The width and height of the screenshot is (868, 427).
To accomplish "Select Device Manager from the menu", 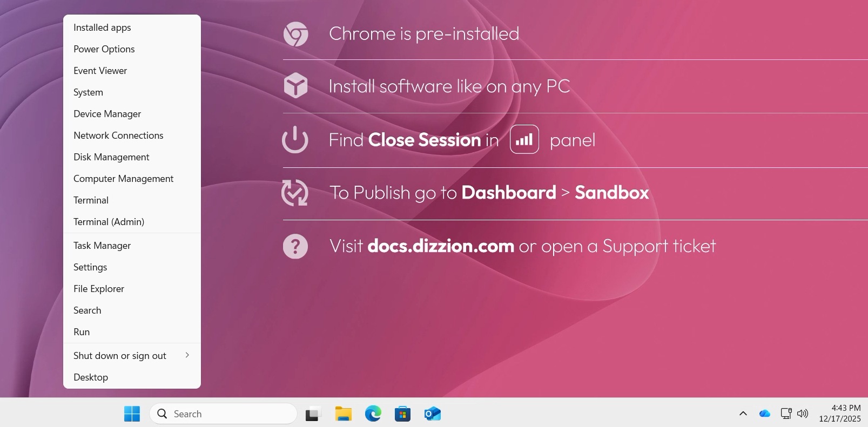I will [132, 114].
